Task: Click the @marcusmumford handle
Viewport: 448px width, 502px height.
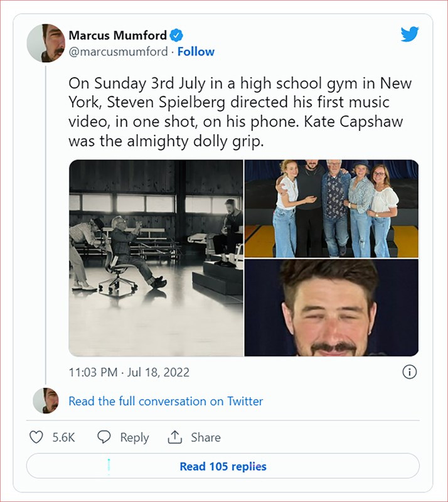Action: point(118,51)
